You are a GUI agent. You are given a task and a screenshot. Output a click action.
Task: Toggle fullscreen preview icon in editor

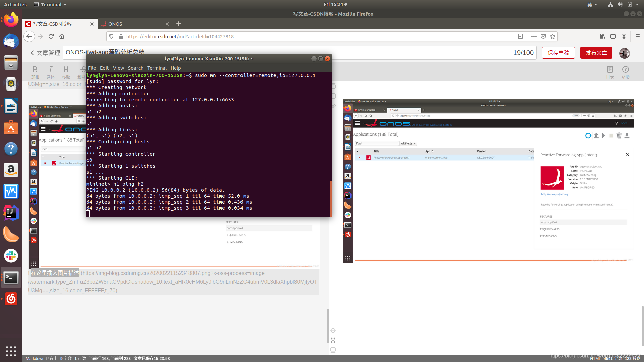(x=333, y=340)
